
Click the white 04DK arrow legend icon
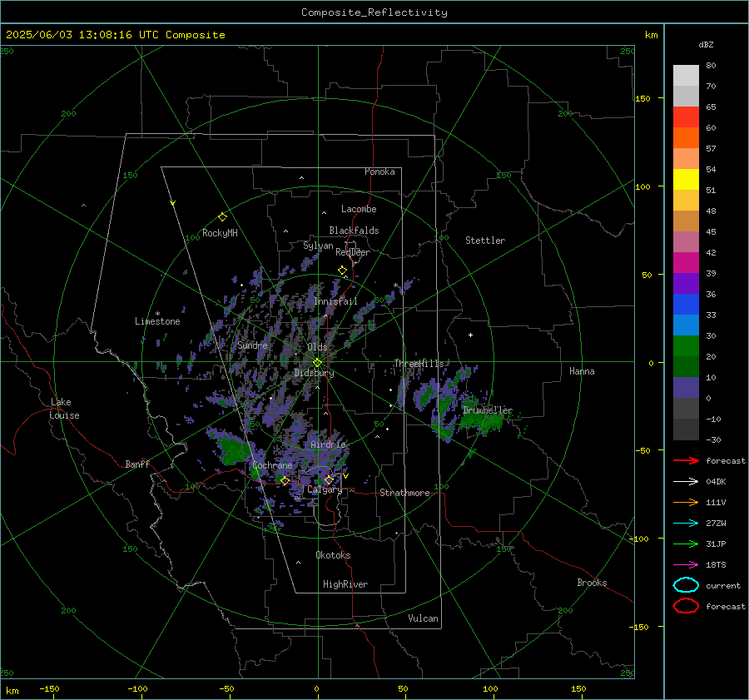[x=686, y=481]
